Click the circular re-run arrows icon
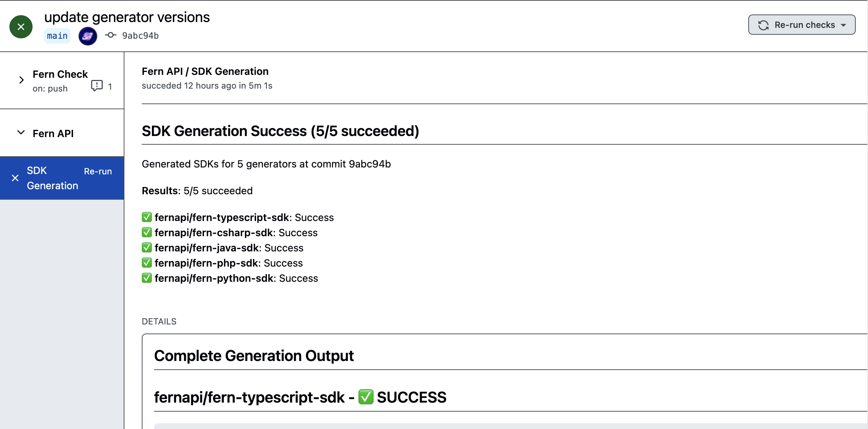The image size is (868, 429). pyautogui.click(x=764, y=25)
